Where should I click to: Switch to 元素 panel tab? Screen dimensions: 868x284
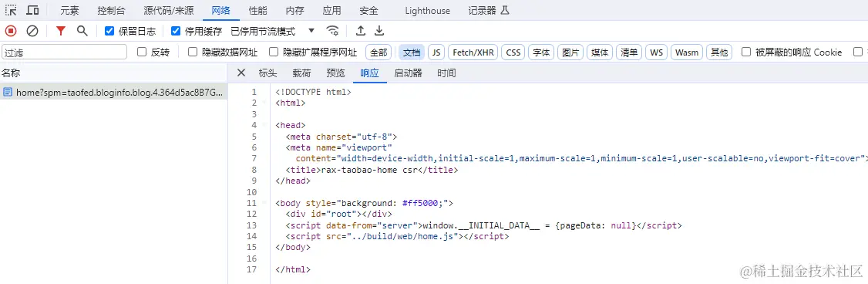click(69, 11)
